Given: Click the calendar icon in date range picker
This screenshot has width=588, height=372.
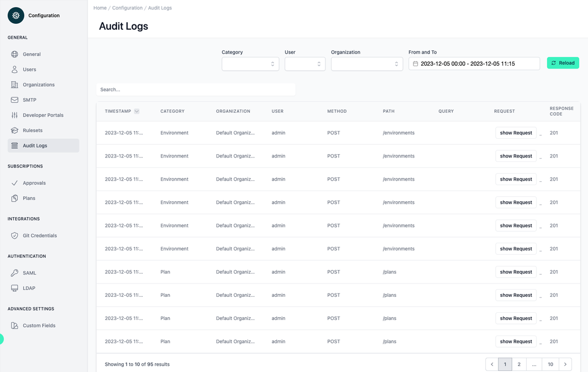Looking at the screenshot, I should point(415,63).
